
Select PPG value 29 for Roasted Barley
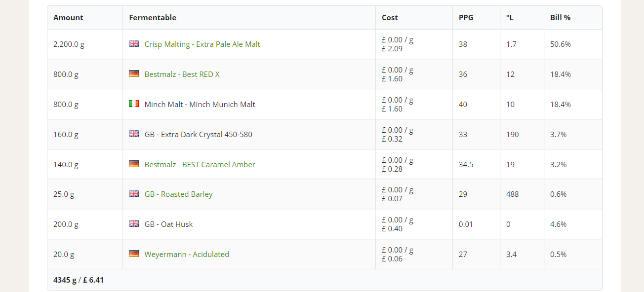(463, 194)
